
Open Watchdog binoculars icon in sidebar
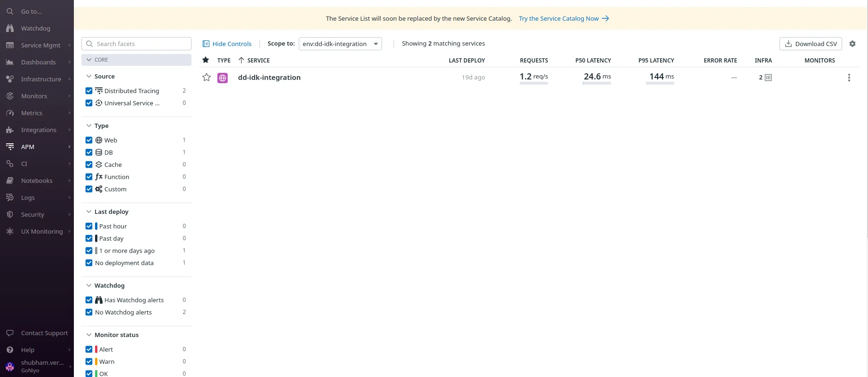[10, 28]
